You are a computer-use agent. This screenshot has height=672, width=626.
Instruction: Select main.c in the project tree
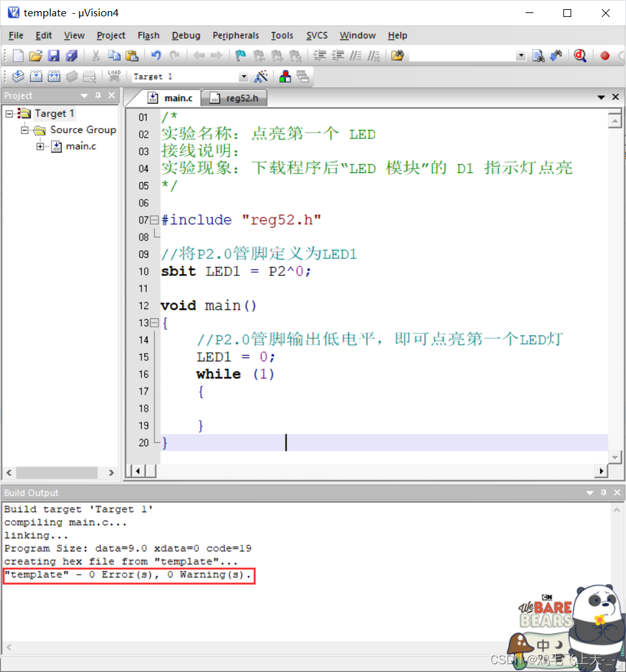point(81,147)
